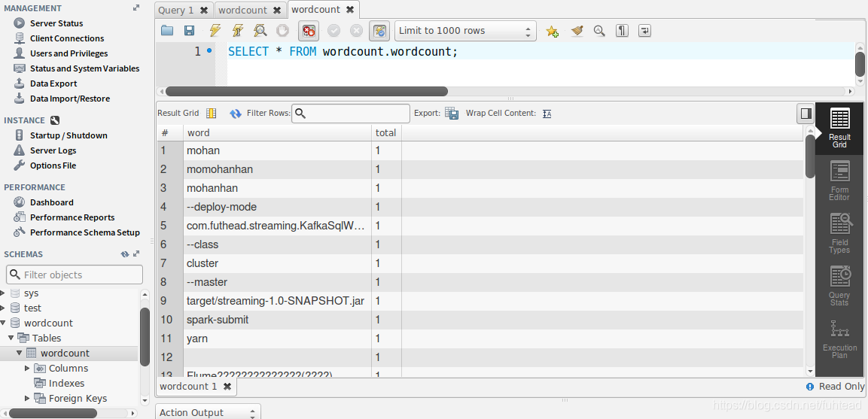Expand schemas panel icon
The width and height of the screenshot is (868, 419).
coord(136,254)
